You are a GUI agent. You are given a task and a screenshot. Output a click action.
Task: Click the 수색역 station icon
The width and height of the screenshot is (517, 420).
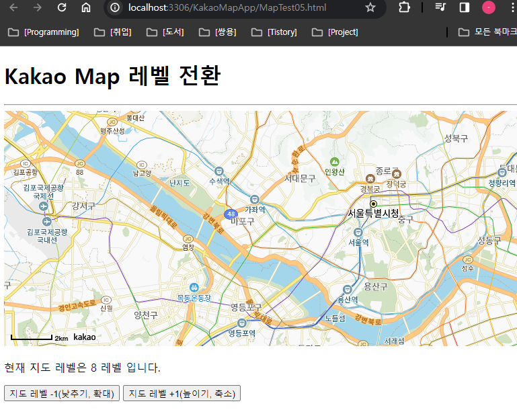(x=219, y=171)
